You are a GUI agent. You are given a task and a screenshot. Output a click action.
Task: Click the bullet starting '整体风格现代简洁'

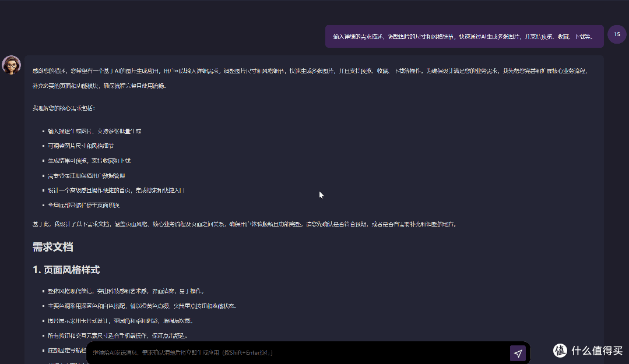pyautogui.click(x=125, y=291)
